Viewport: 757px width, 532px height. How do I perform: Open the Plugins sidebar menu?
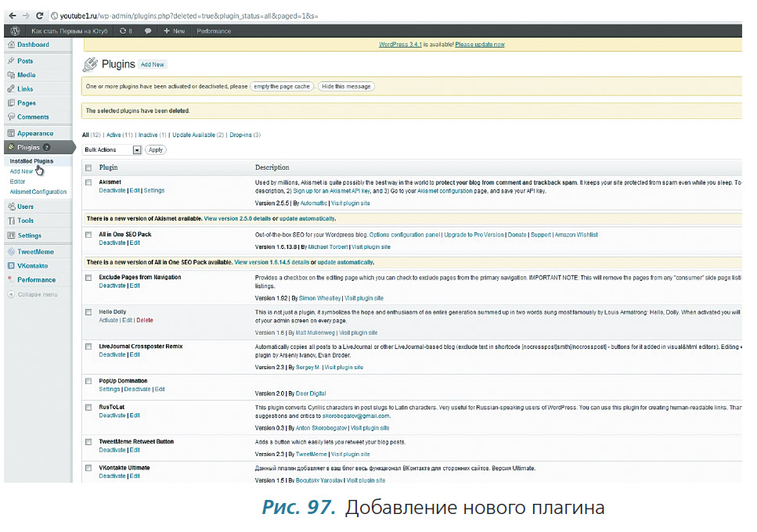click(x=39, y=147)
